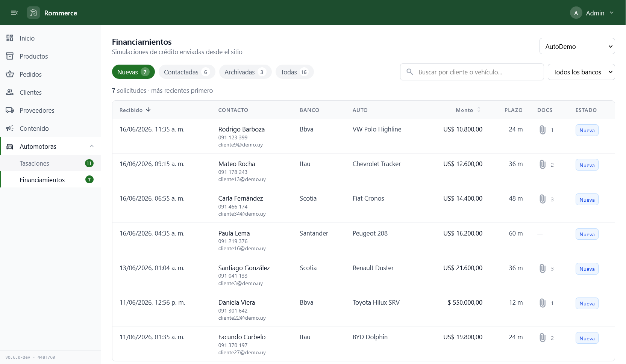Switch to the Contactadas tab
The image size is (626, 364).
tap(187, 72)
